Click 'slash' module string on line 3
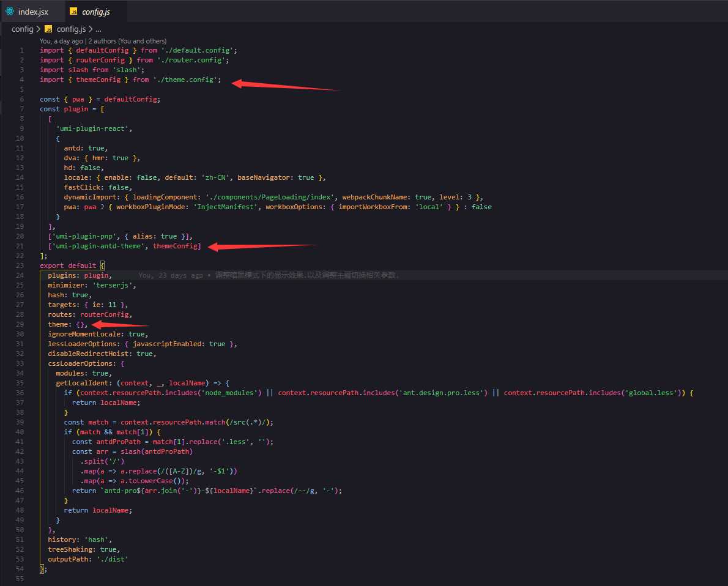Viewport: 728px width, 586px height. [x=126, y=70]
